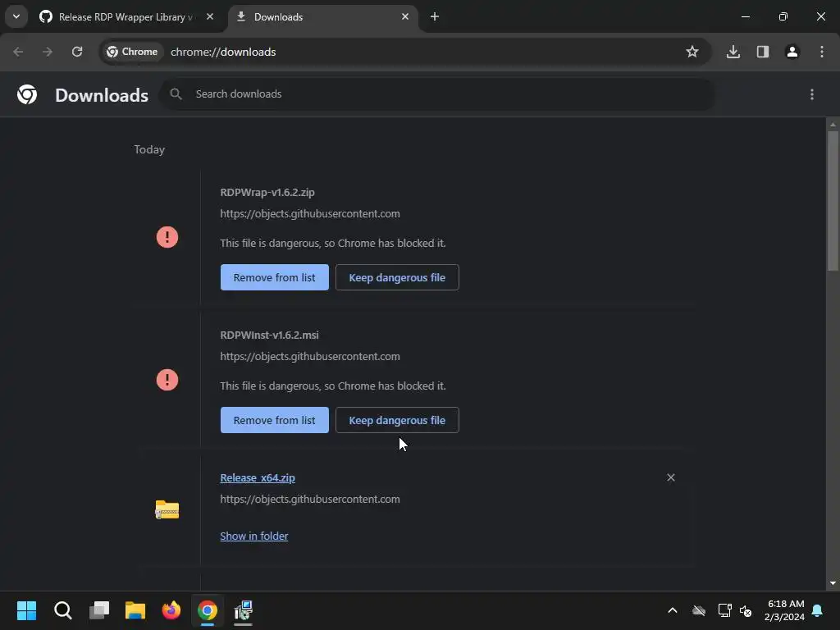
Task: Keep dangerous file RDPWInst-v1.6.2.msi
Action: click(397, 421)
